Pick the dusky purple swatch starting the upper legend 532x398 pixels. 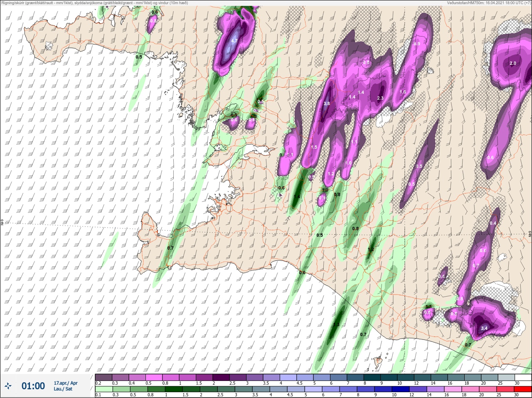[x=104, y=377]
